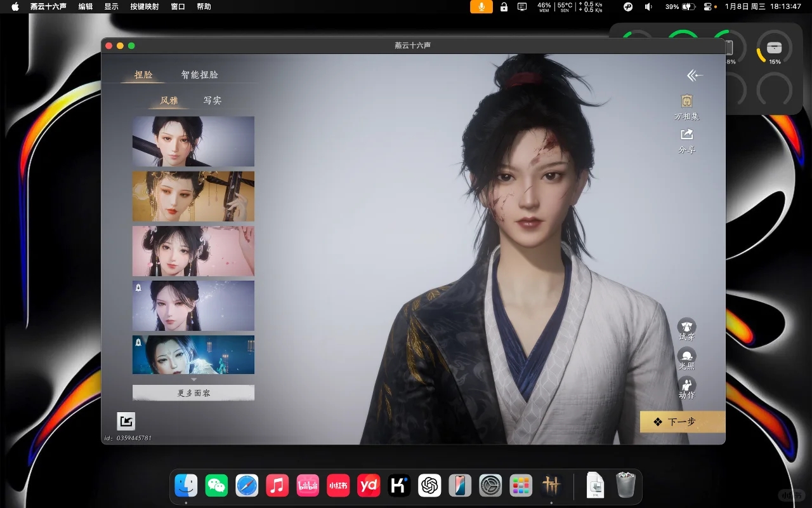Open the 燕云十六声 app menu
Screen dimensions: 812x508
tap(48, 6)
